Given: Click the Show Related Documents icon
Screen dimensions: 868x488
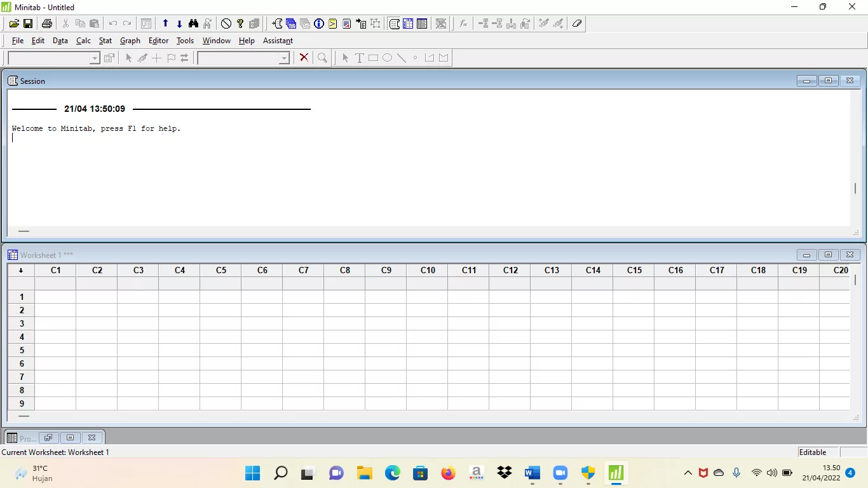Looking at the screenshot, I should point(361,24).
